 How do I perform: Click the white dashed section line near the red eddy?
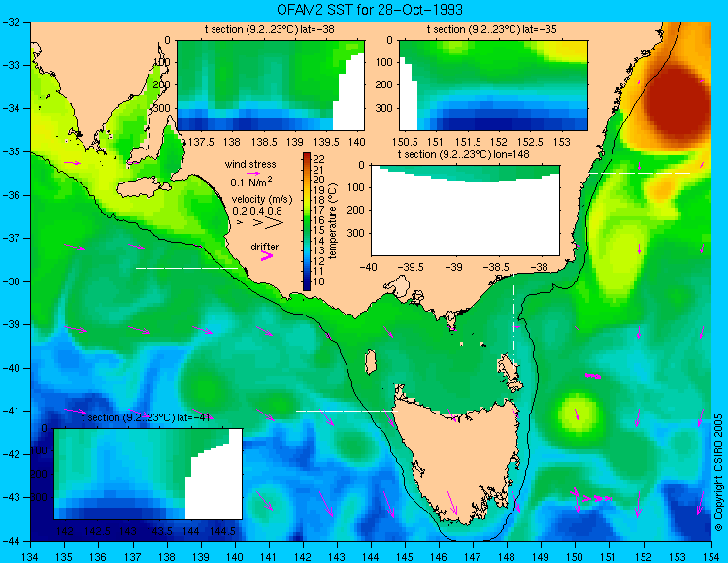click(641, 173)
